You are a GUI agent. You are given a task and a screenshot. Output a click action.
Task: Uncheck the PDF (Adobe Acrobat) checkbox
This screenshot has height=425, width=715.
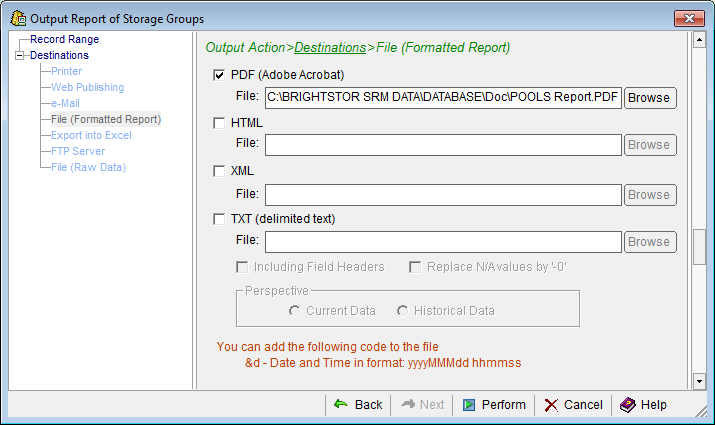[x=219, y=75]
